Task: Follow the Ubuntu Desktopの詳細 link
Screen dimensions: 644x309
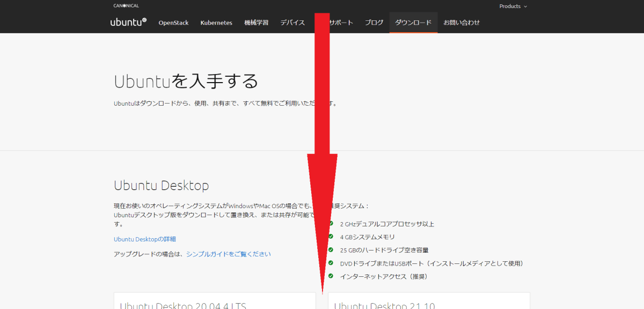Action: tap(145, 239)
